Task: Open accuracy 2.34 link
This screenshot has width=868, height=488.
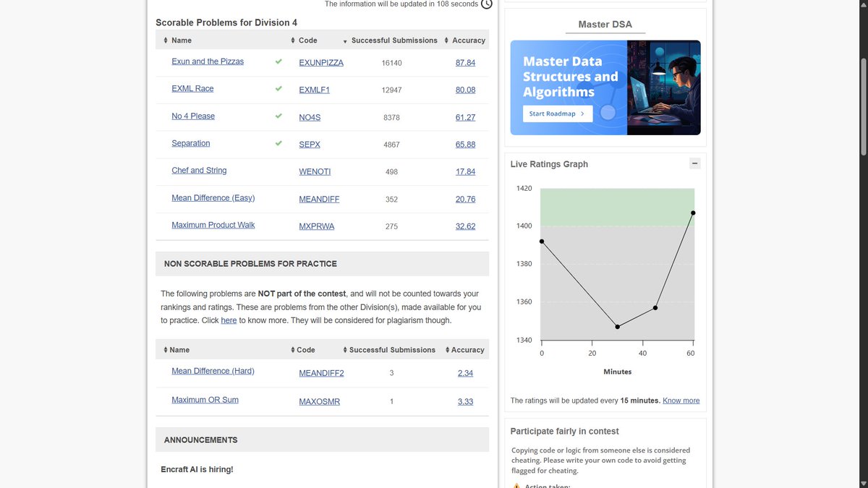Action: click(465, 373)
